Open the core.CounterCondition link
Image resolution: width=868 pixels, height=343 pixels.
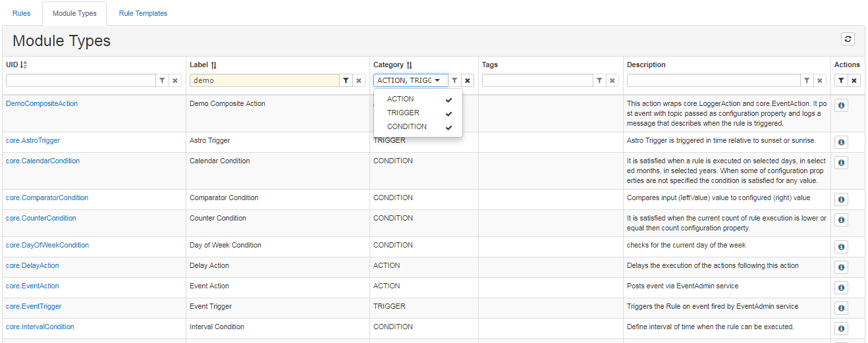tap(41, 218)
